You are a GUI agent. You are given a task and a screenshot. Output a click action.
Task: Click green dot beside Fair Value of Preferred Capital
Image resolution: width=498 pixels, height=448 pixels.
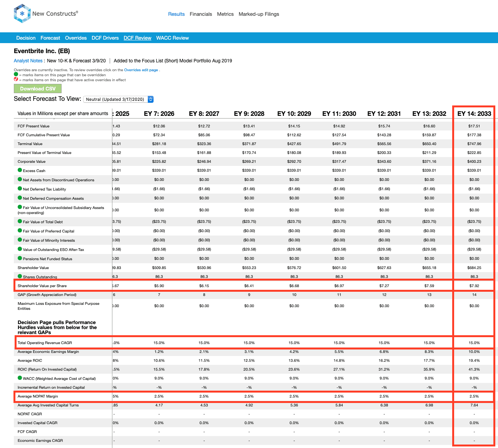20,231
